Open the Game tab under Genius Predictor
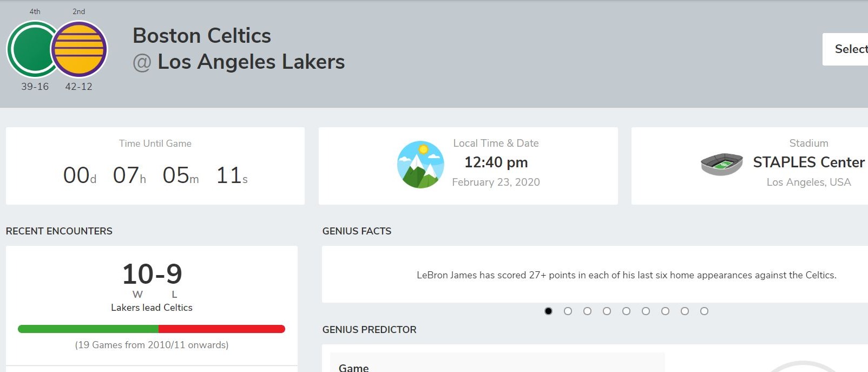The image size is (868, 372). 354,368
